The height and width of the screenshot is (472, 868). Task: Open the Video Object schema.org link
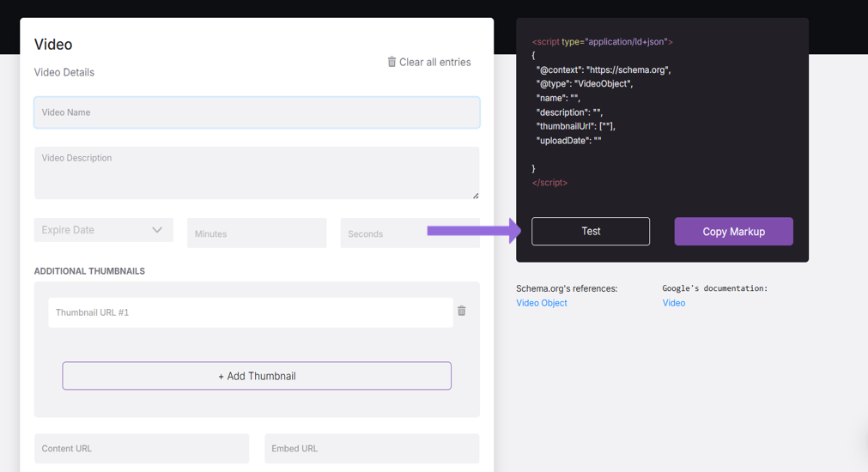click(542, 303)
